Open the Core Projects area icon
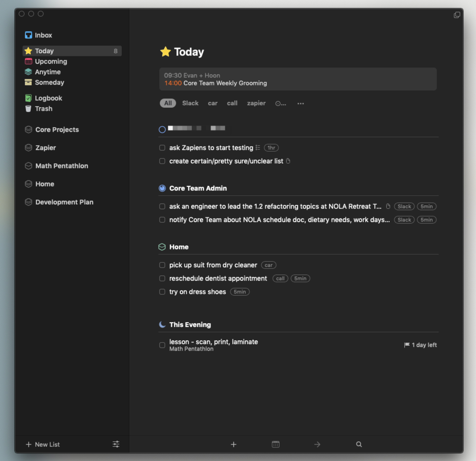The image size is (476, 461). coord(29,130)
